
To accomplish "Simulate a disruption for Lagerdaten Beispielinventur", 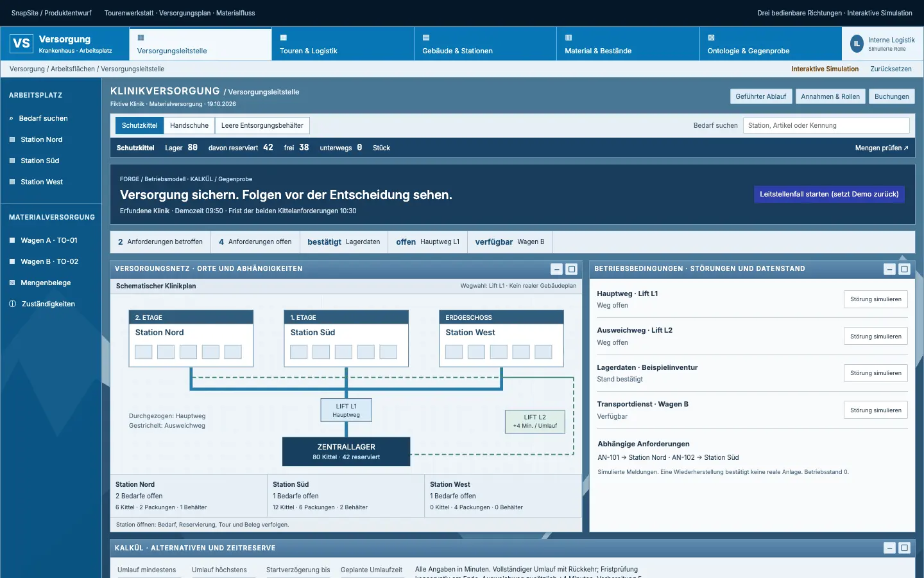I will pos(876,373).
